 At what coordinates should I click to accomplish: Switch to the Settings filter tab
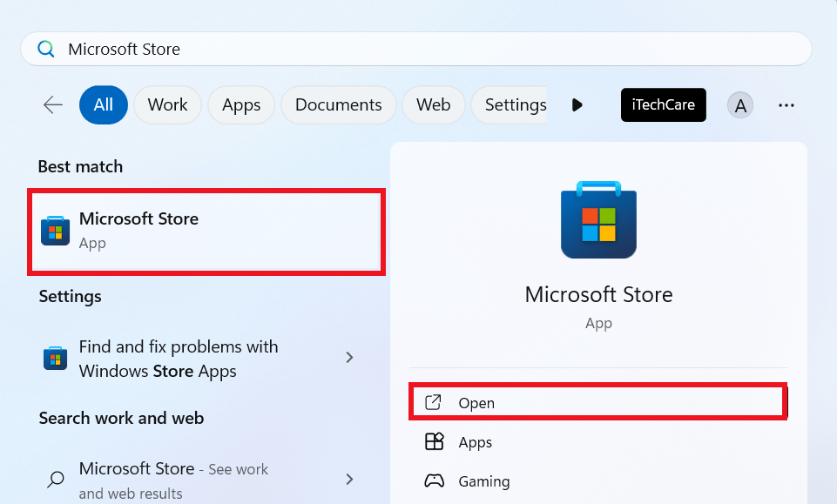(x=510, y=105)
